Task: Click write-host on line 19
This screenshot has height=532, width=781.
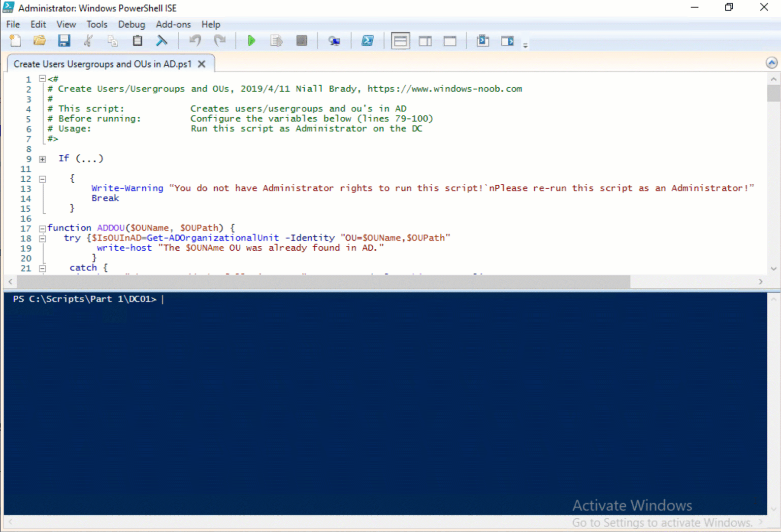Action: point(124,248)
